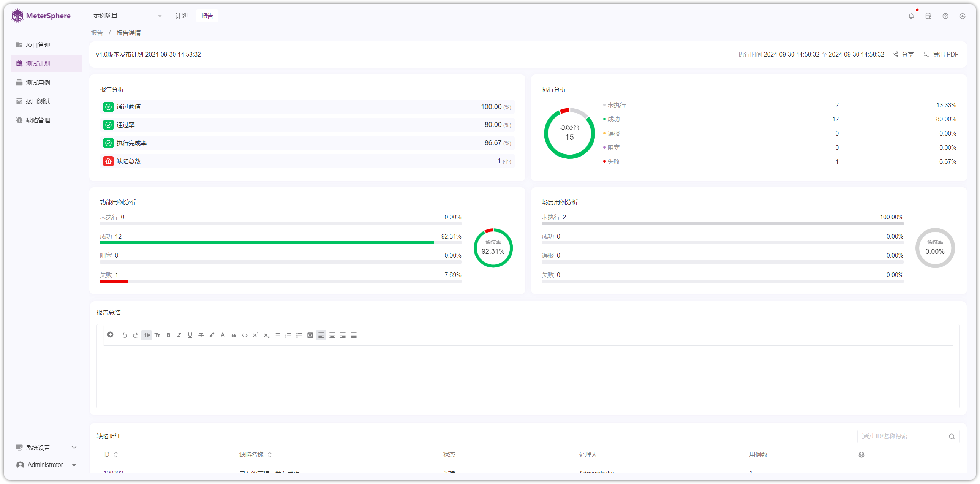
Task: Toggle italic formatting in the summary editor
Action: (x=179, y=335)
